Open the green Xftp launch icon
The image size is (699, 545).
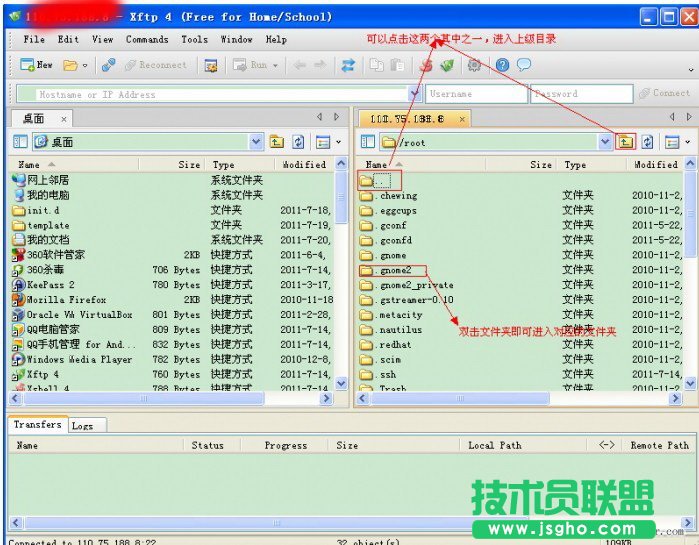coord(447,66)
